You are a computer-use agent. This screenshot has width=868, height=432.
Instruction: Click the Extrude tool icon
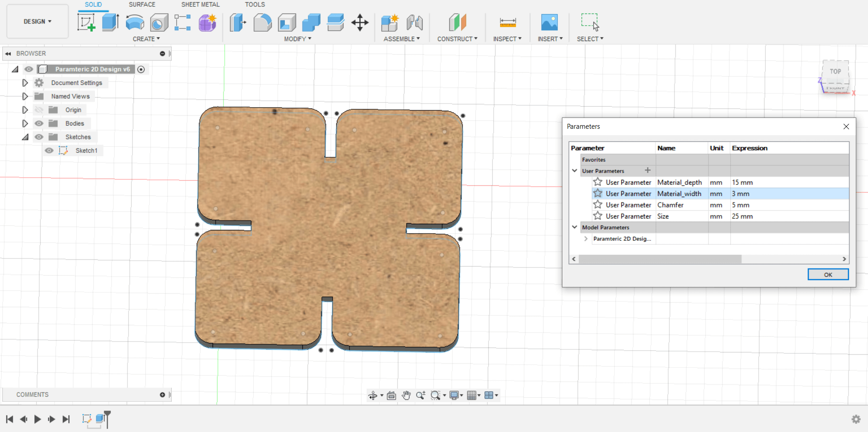[x=110, y=22]
